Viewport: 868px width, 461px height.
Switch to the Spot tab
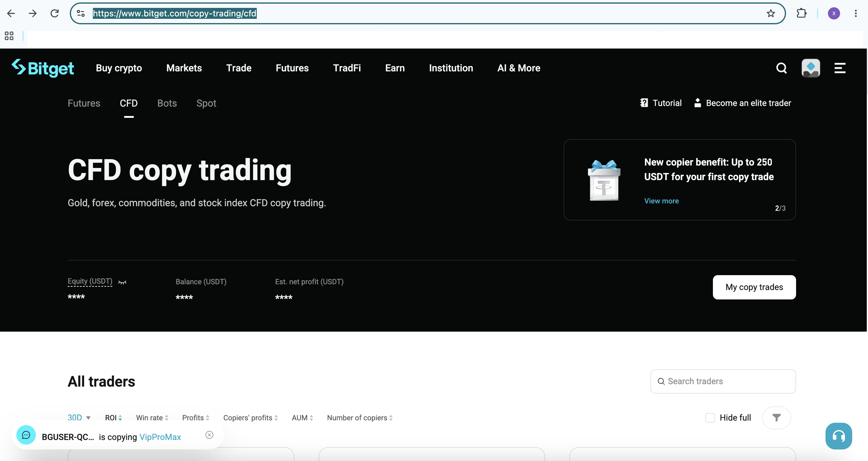[206, 103]
